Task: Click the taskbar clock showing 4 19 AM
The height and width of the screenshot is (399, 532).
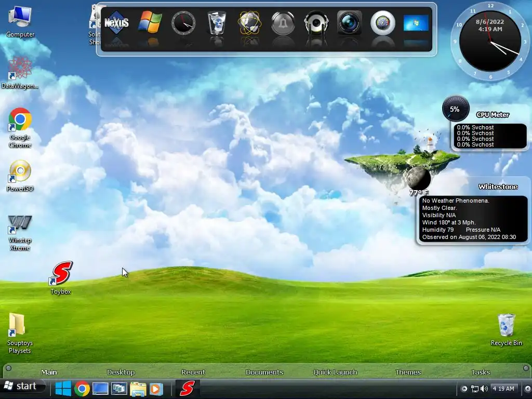Action: click(x=503, y=389)
